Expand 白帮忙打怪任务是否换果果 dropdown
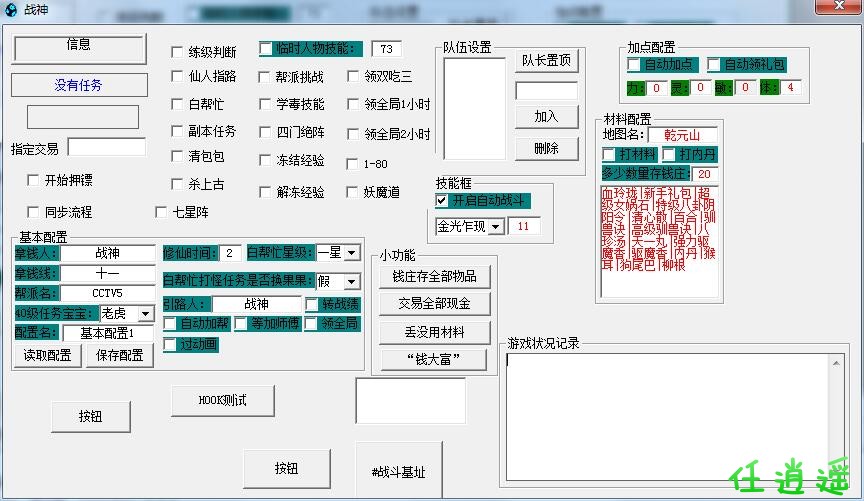This screenshot has height=501, width=864. click(351, 282)
